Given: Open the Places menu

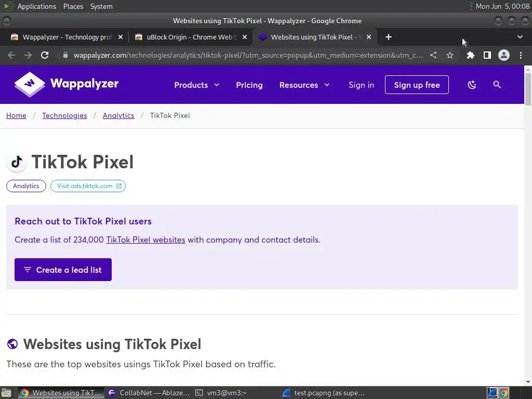Looking at the screenshot, I should pyautogui.click(x=73, y=6).
